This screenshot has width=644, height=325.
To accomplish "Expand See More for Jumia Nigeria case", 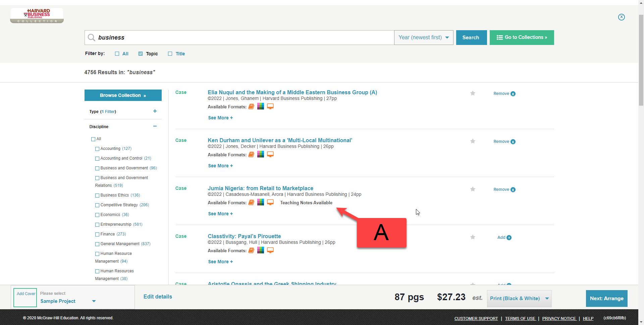I will tap(220, 214).
